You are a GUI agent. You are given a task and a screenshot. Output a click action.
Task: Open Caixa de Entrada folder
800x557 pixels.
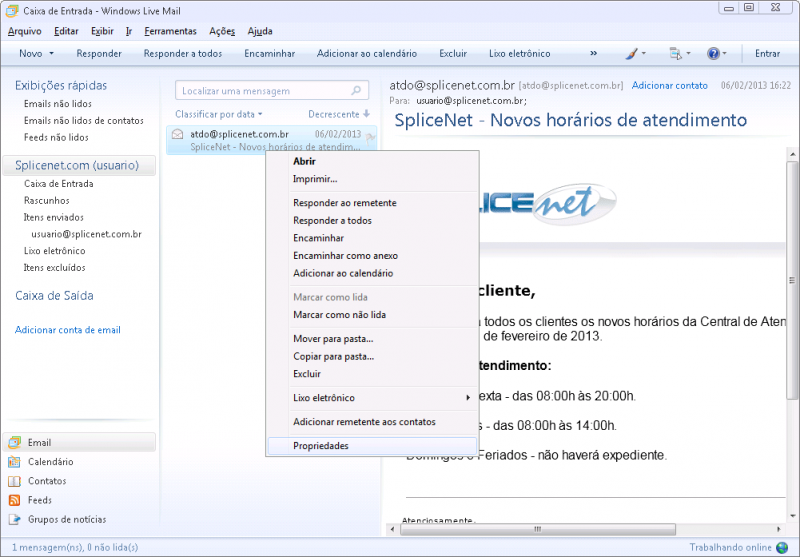tap(59, 184)
